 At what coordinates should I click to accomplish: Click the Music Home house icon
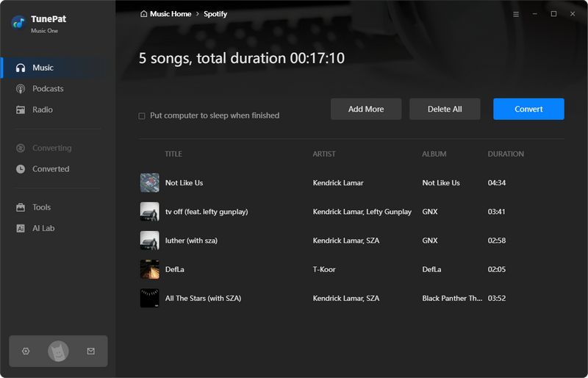(x=143, y=14)
